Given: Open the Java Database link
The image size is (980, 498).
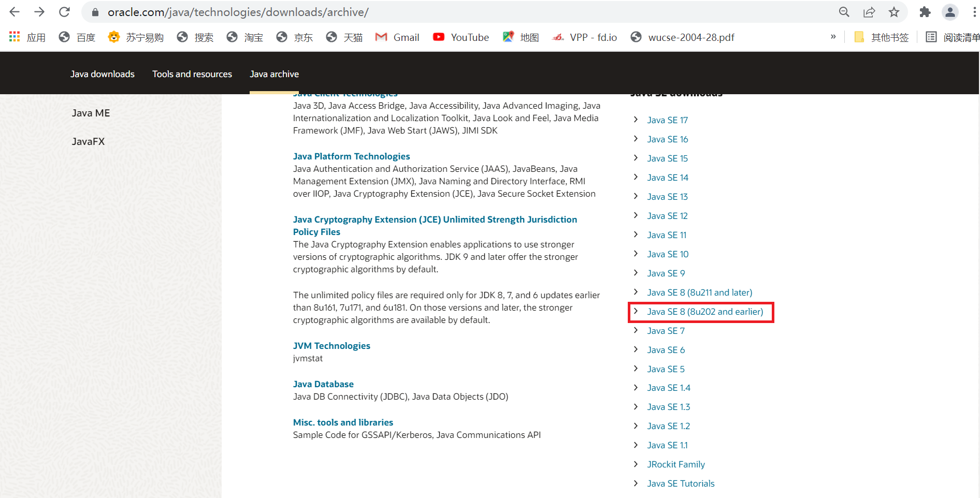Looking at the screenshot, I should [323, 384].
